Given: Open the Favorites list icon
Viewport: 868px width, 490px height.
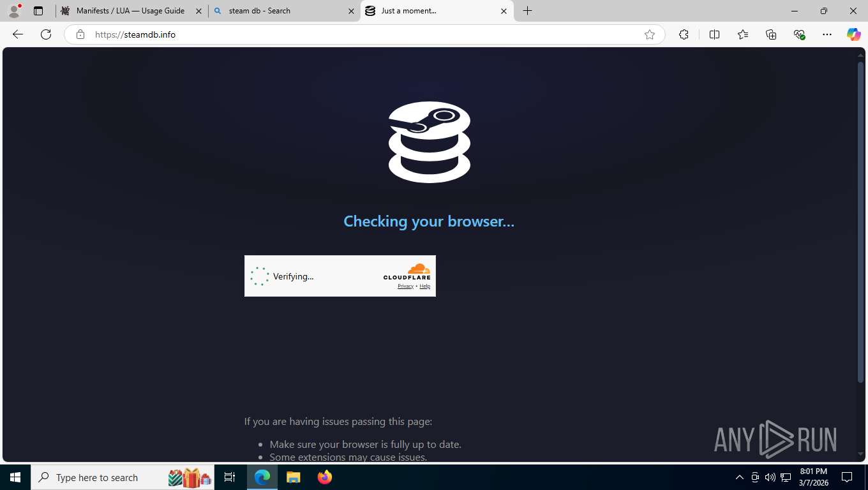Looking at the screenshot, I should point(743,34).
